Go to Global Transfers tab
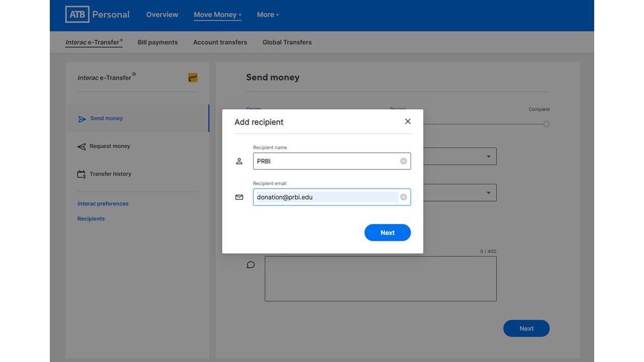 [x=287, y=42]
